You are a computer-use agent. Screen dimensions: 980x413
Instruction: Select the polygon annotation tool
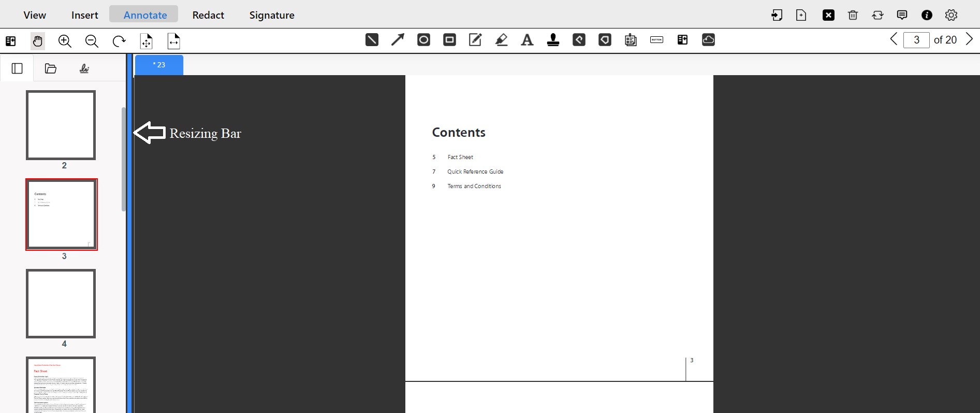tap(605, 40)
